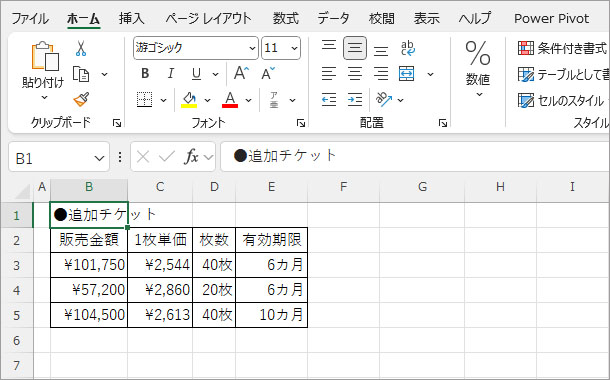610x380 pixels.
Task: Open font color dropdown arrow
Action: (x=248, y=100)
